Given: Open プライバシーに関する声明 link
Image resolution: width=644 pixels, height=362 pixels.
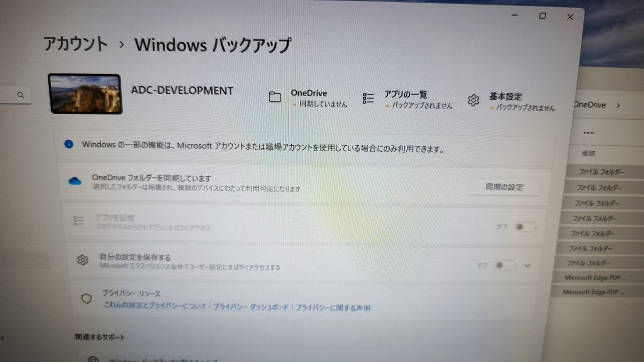Looking at the screenshot, I should [333, 308].
